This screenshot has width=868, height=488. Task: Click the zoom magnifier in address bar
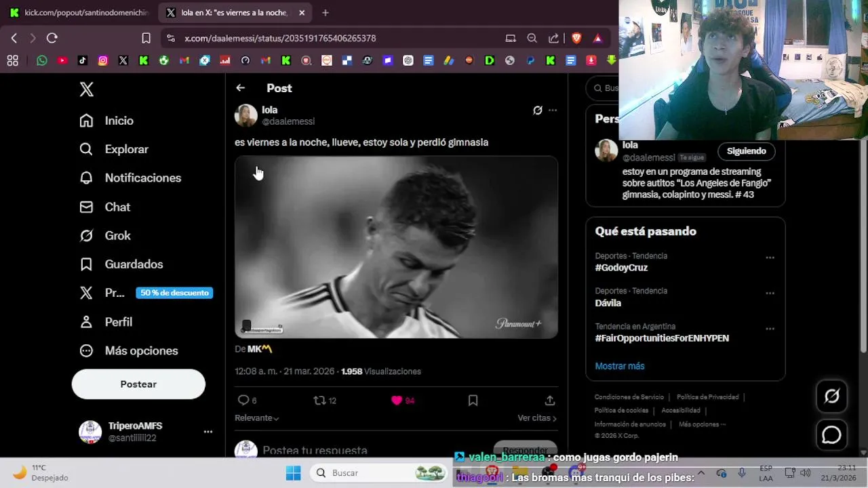coord(532,38)
